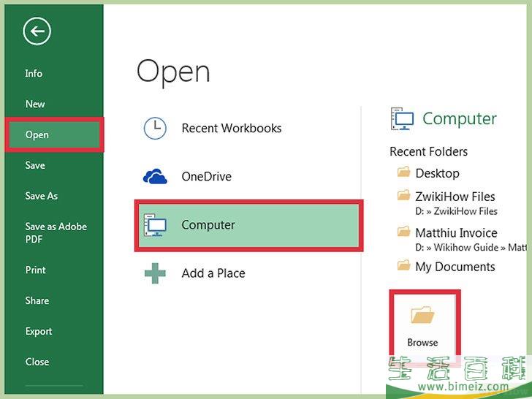The height and width of the screenshot is (399, 532).
Task: Select the Add a Place label
Action: pos(213,273)
